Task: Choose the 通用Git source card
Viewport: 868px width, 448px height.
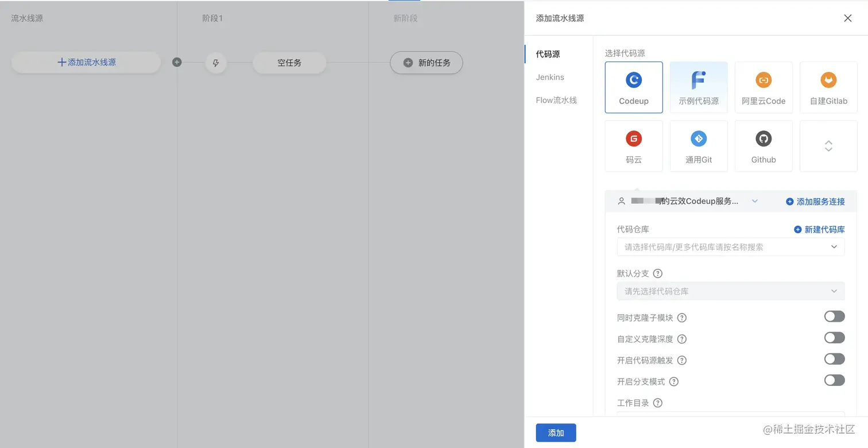Action: [699, 146]
